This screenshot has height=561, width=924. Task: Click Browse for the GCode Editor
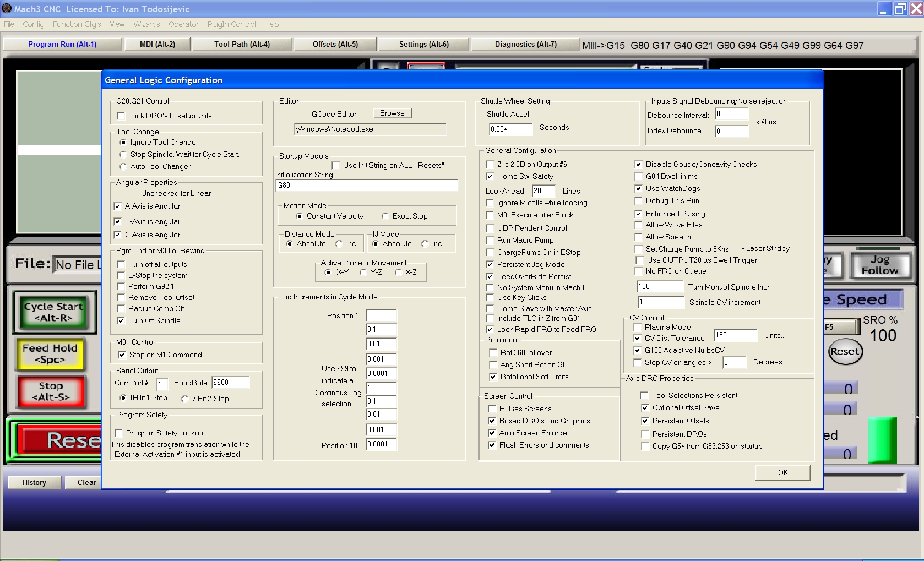[392, 113]
